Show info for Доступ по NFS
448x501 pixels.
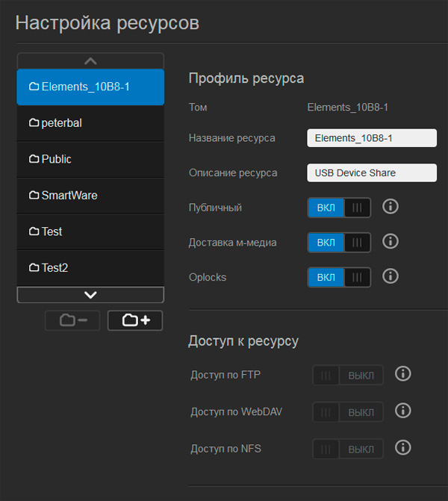402,447
